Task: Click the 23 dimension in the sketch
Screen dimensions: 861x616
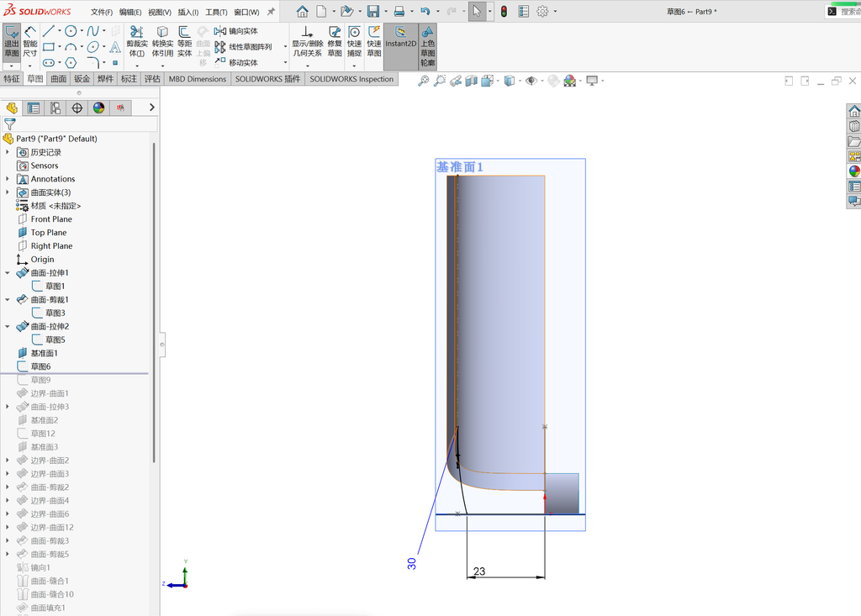Action: click(479, 571)
